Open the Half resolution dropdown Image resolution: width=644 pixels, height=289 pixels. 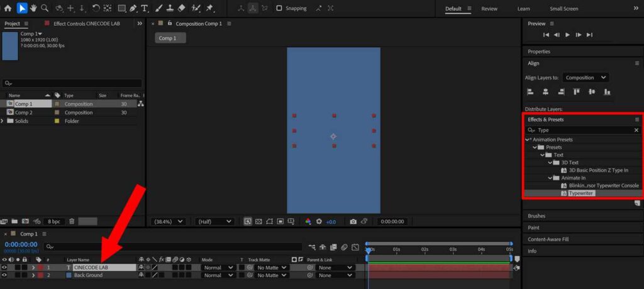pyautogui.click(x=214, y=222)
